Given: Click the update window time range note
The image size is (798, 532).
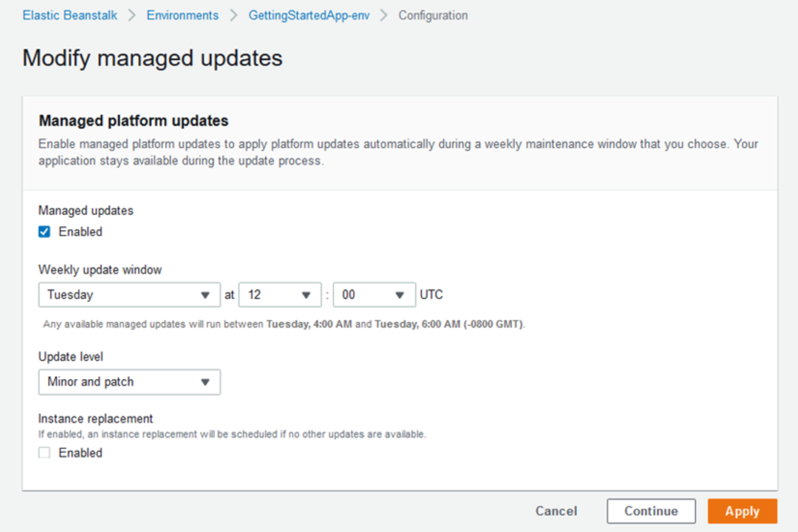Looking at the screenshot, I should [x=284, y=324].
